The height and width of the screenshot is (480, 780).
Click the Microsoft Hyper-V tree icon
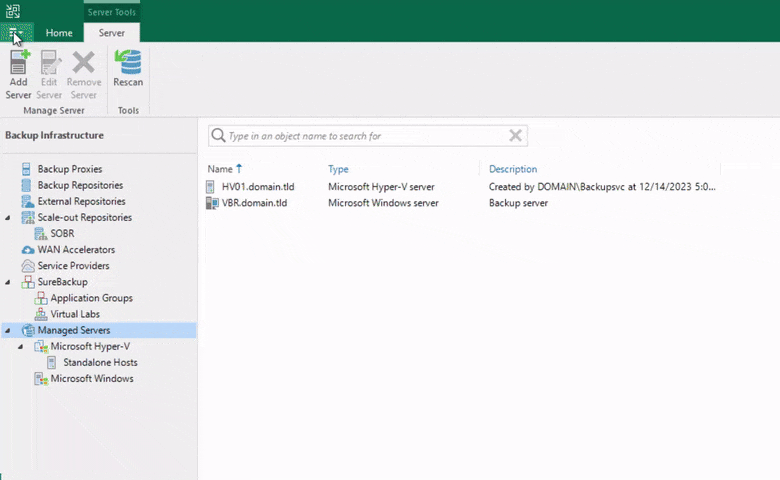[41, 346]
